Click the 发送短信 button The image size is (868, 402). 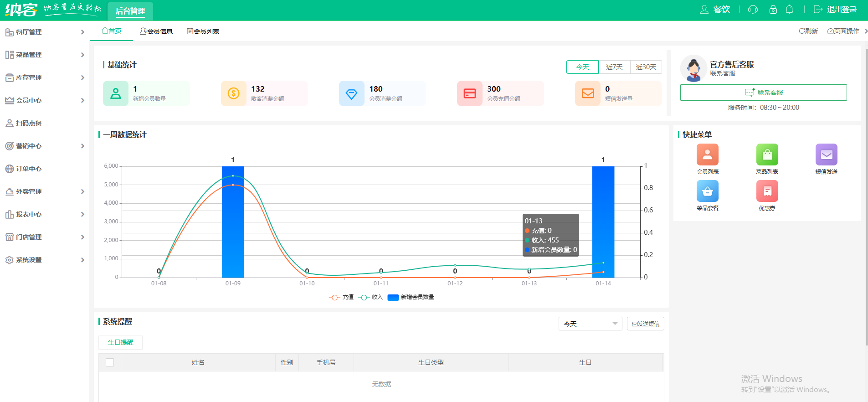pos(645,324)
